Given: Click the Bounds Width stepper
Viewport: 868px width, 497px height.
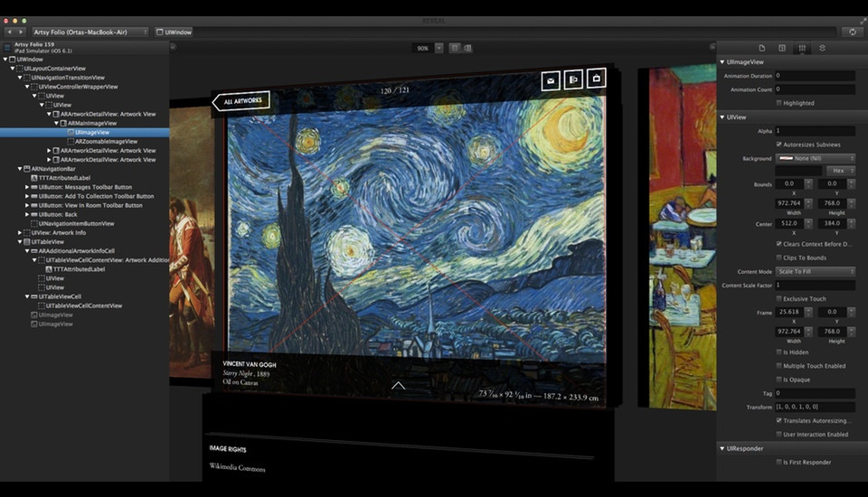Looking at the screenshot, I should tap(808, 203).
